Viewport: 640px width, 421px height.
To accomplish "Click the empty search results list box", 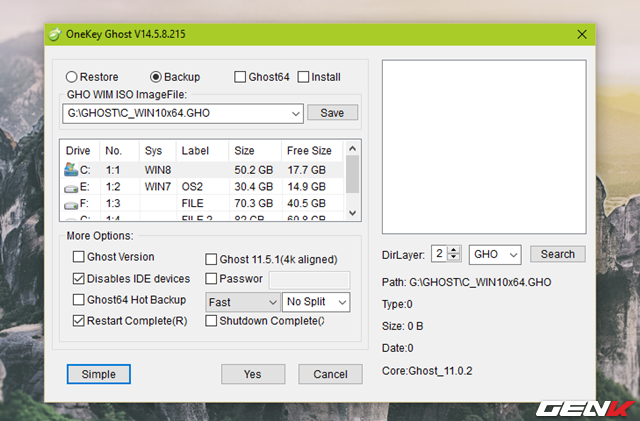I will click(x=484, y=147).
